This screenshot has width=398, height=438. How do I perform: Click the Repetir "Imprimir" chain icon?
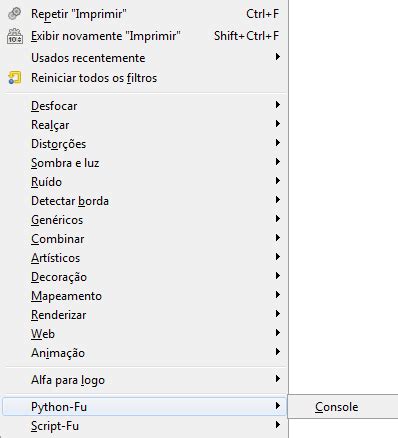(x=14, y=14)
